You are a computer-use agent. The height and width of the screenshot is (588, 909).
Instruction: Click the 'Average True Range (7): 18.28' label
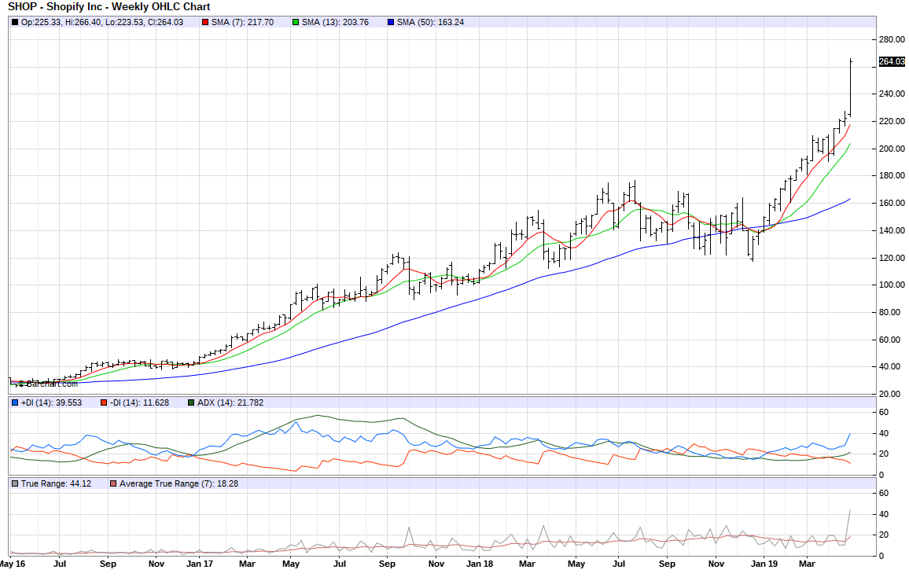tap(178, 483)
